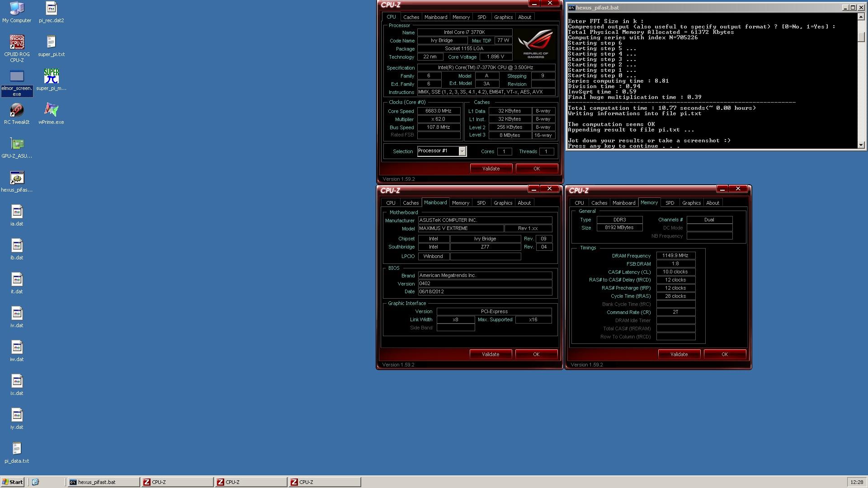
Task: Launch the CPUID ROG CPU-Z shortcut
Action: (x=17, y=49)
